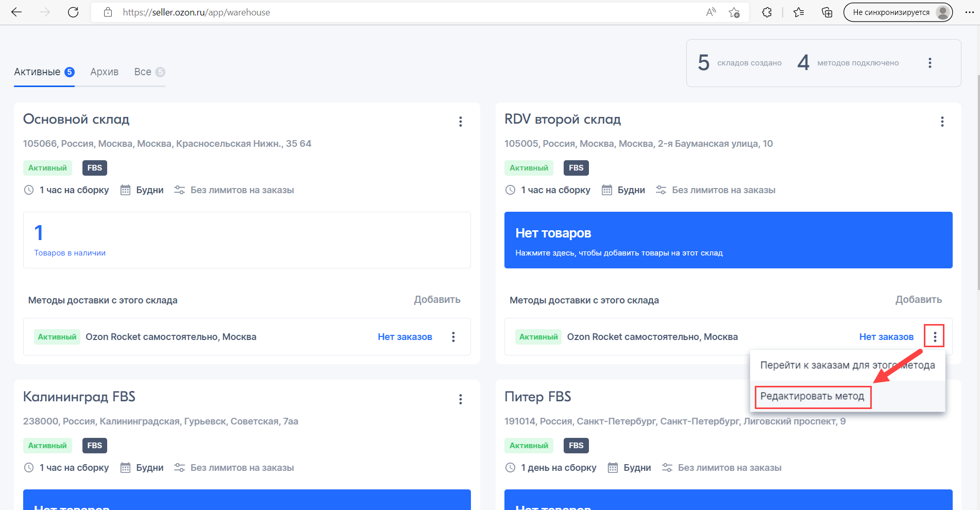Click the 'Основной склад' warehouse title

pyautogui.click(x=76, y=120)
